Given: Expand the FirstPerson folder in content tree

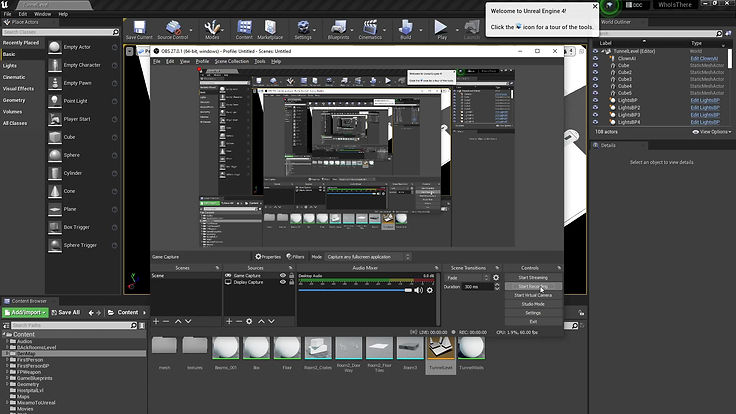Looking at the screenshot, I should (7, 360).
